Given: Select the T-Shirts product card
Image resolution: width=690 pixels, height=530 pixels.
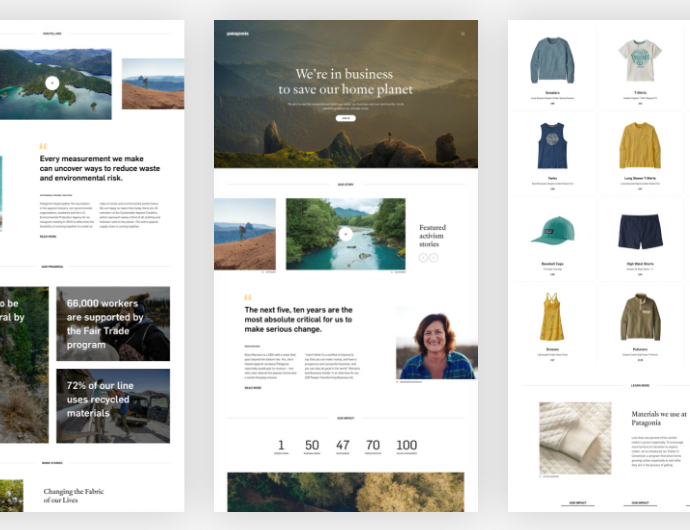Looking at the screenshot, I should point(640,68).
